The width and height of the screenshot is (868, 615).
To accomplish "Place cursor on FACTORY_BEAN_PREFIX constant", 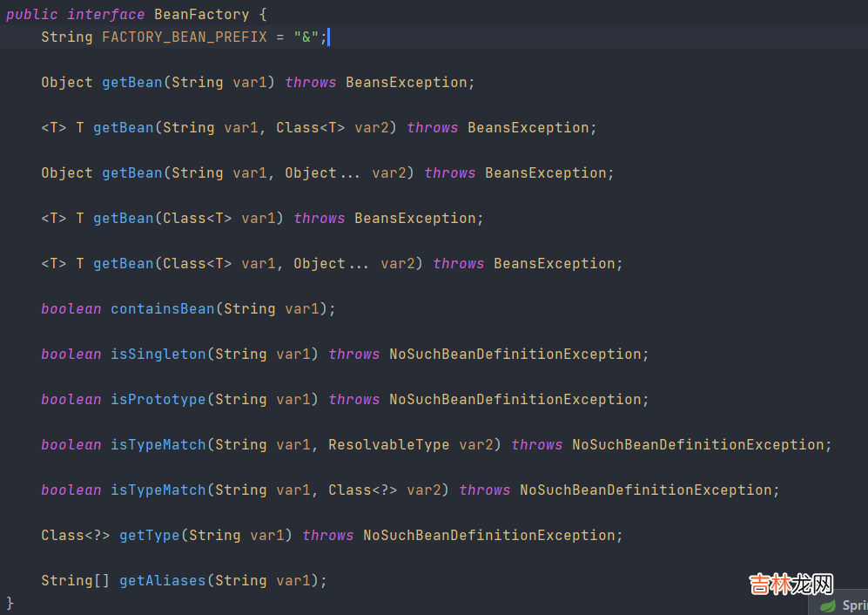I will click(185, 37).
